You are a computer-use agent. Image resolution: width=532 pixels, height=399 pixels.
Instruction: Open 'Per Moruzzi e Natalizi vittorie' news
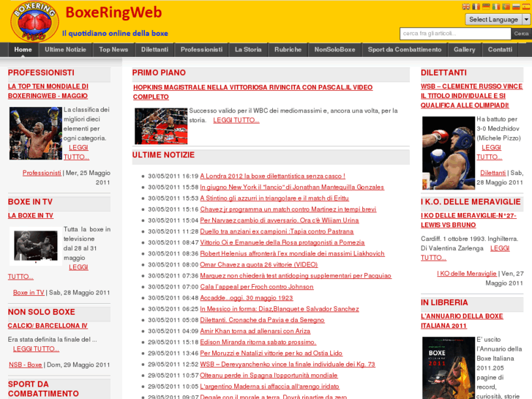271,353
